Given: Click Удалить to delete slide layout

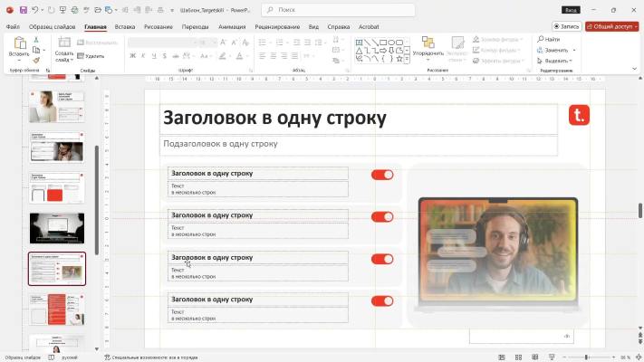Looking at the screenshot, I should click(x=91, y=56).
